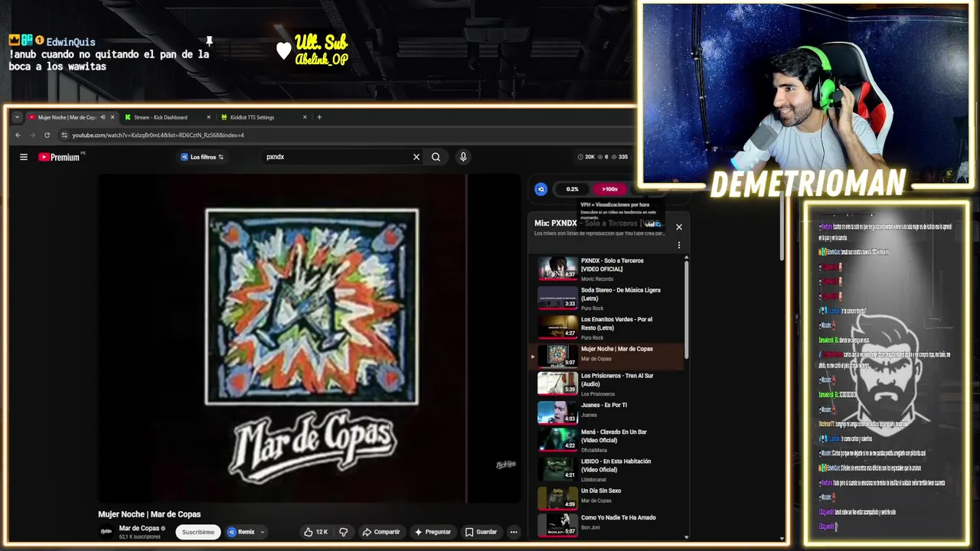Play Maná - Clavado En Un Bar
The height and width of the screenshot is (551, 980).
pos(609,440)
